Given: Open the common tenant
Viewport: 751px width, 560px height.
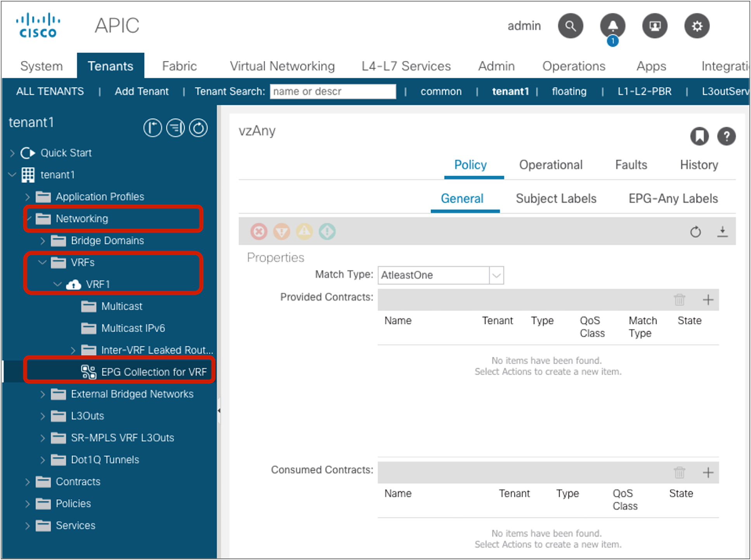Looking at the screenshot, I should click(x=441, y=91).
